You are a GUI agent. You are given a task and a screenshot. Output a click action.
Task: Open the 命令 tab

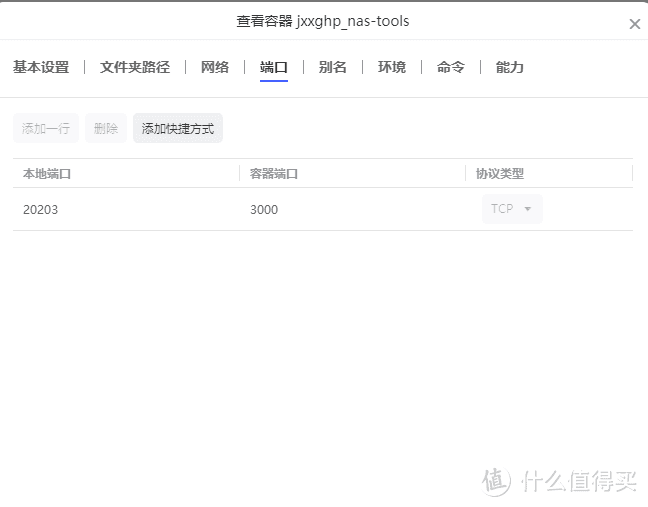tap(451, 67)
